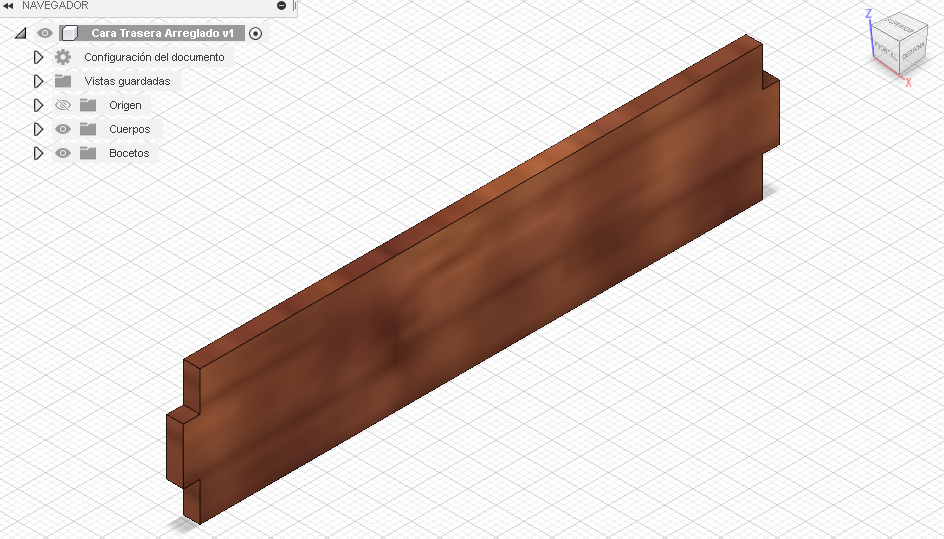The width and height of the screenshot is (944, 539).
Task: Click the Cuerpos folder icon
Action: (88, 129)
